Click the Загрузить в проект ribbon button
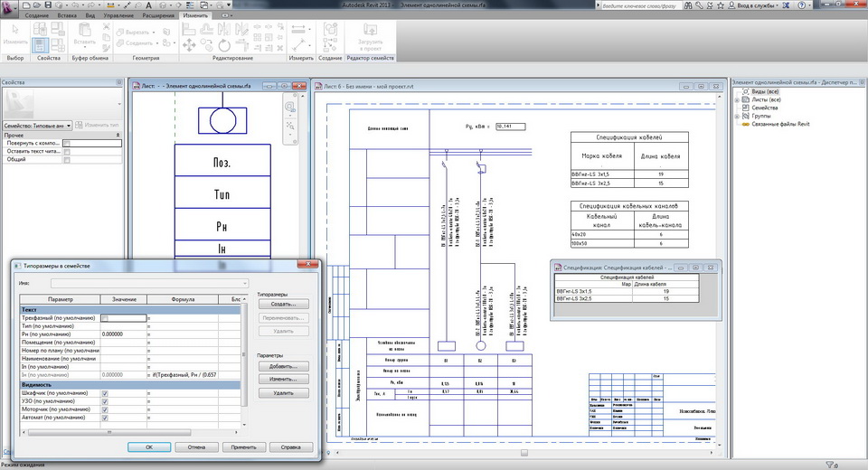The image size is (868, 470). click(x=371, y=37)
